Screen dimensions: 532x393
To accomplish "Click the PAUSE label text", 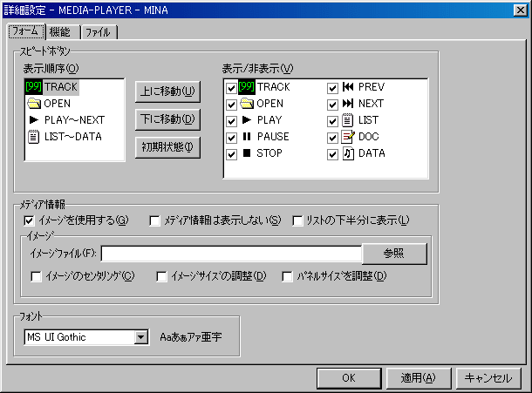I will coord(273,137).
